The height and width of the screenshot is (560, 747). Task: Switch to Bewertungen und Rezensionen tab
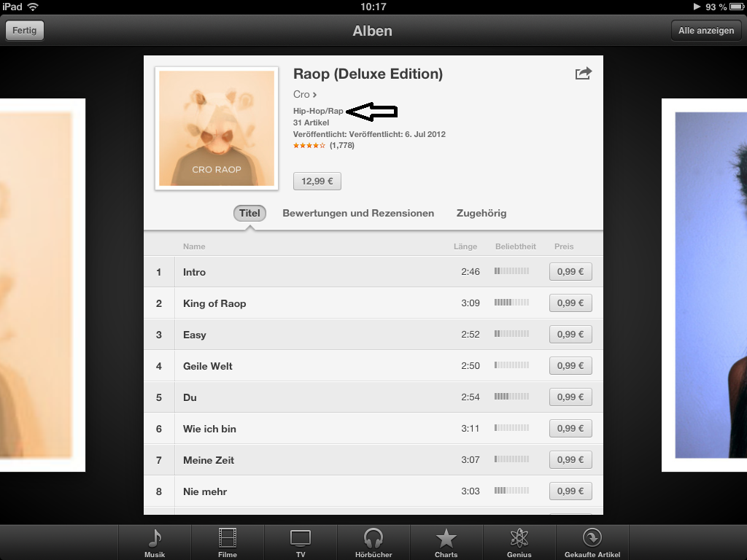pyautogui.click(x=358, y=213)
